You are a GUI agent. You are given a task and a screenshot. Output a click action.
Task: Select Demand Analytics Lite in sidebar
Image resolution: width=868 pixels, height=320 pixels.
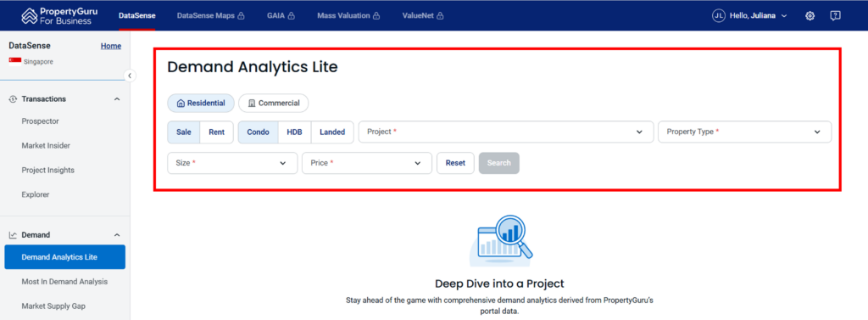click(64, 257)
